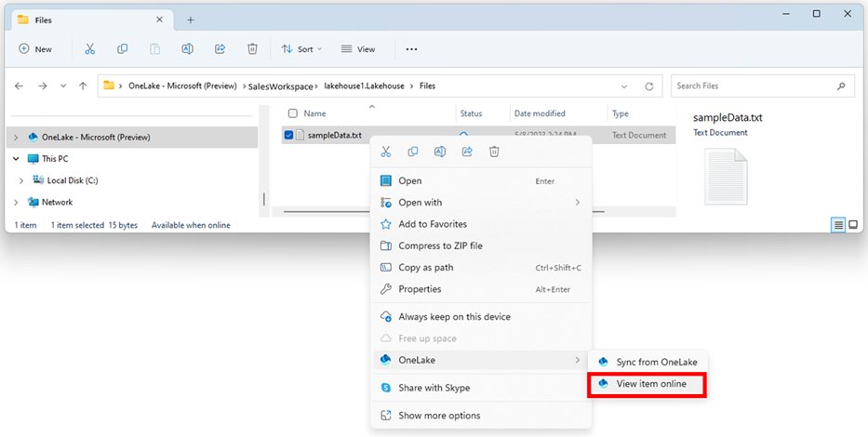Sort by the Type column header

[x=620, y=113]
